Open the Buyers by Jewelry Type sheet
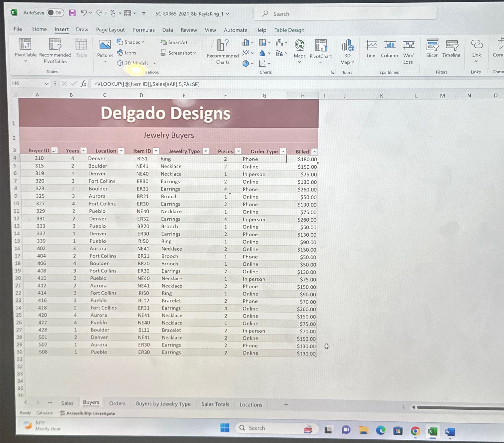 163,404
